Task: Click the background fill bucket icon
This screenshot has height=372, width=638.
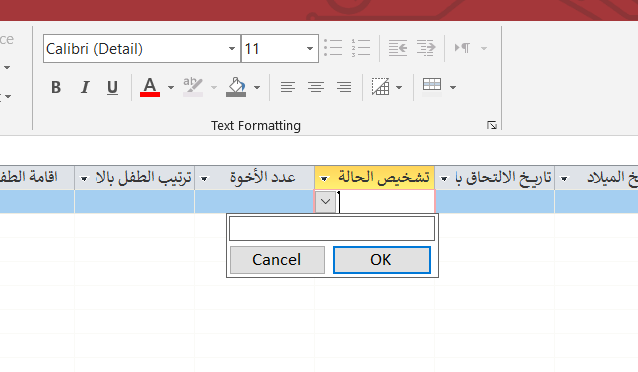Action: click(236, 87)
